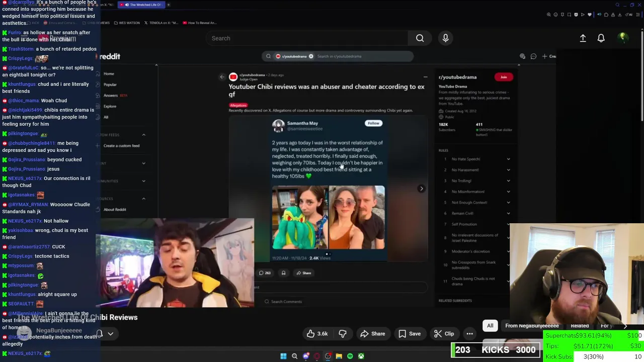Select the Related chip
644x362 pixels.
[580, 326]
